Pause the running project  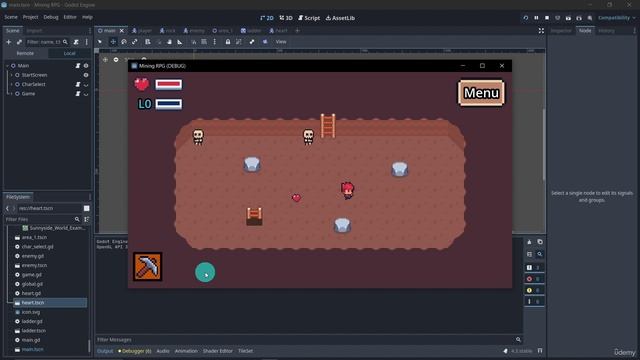click(536, 18)
